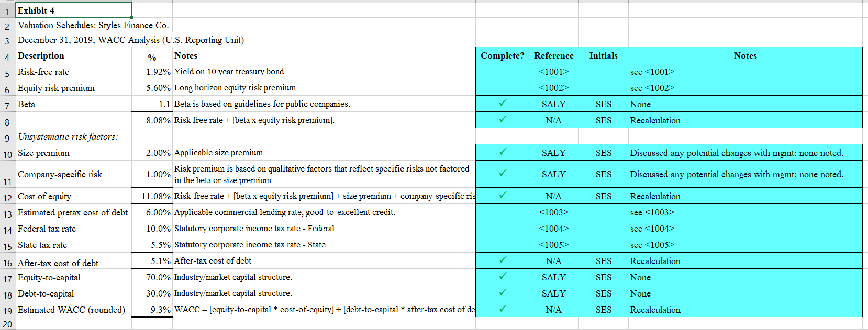Select the 'Equity-to-capital' label cell
Viewport: 868px width, 330px height.
tap(74, 277)
